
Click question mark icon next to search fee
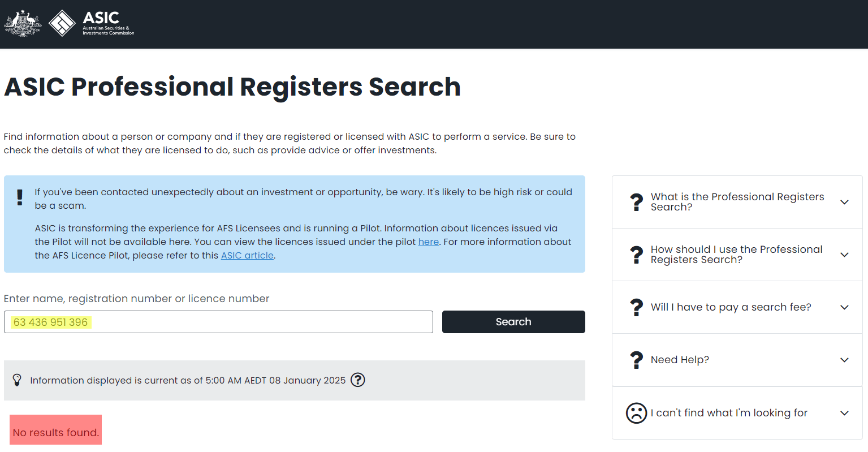point(637,307)
